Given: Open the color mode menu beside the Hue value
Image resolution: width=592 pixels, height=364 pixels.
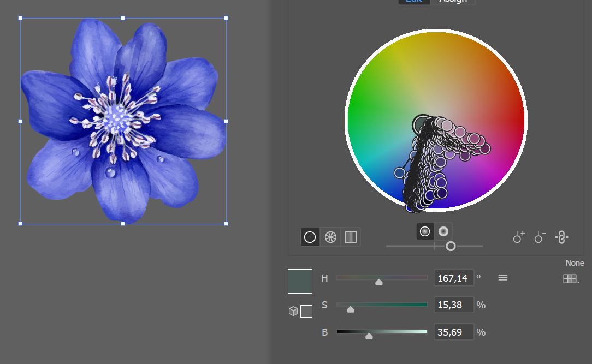Looking at the screenshot, I should click(502, 277).
